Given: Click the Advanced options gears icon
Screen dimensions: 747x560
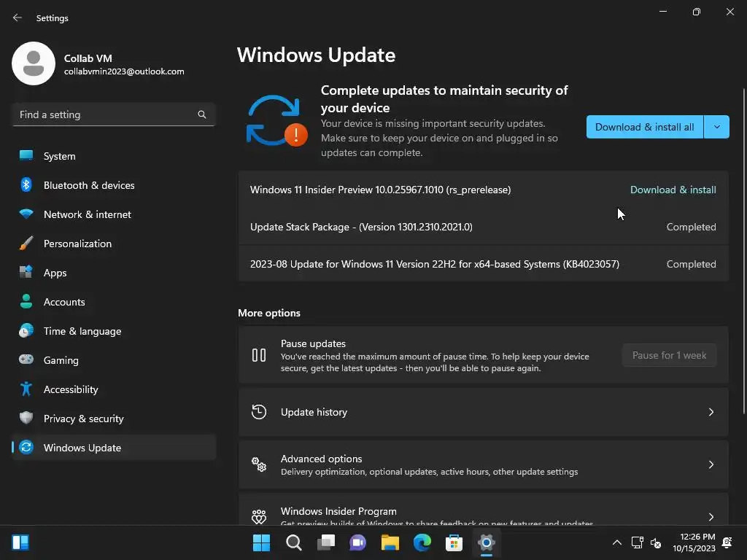Looking at the screenshot, I should tap(259, 464).
